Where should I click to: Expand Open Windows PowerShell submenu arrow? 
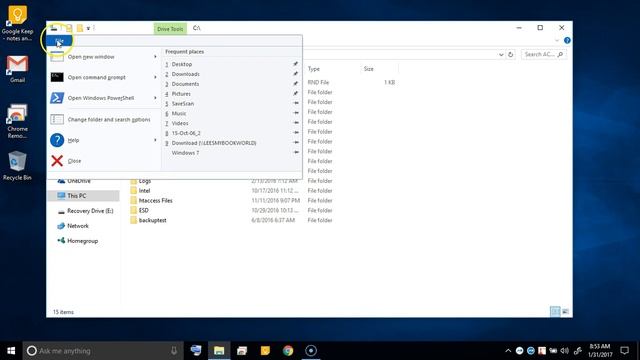click(155, 98)
